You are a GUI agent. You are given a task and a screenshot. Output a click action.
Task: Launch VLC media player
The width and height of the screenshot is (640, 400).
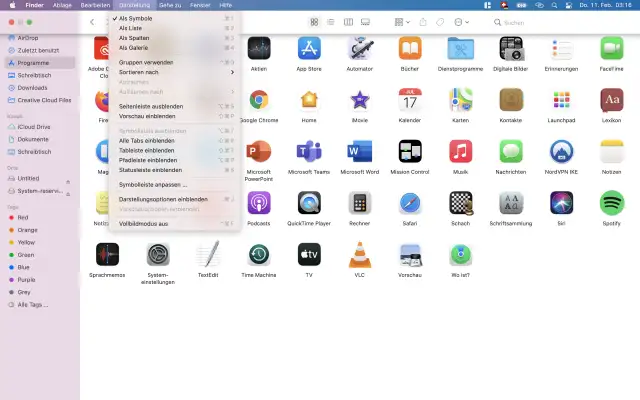360,255
